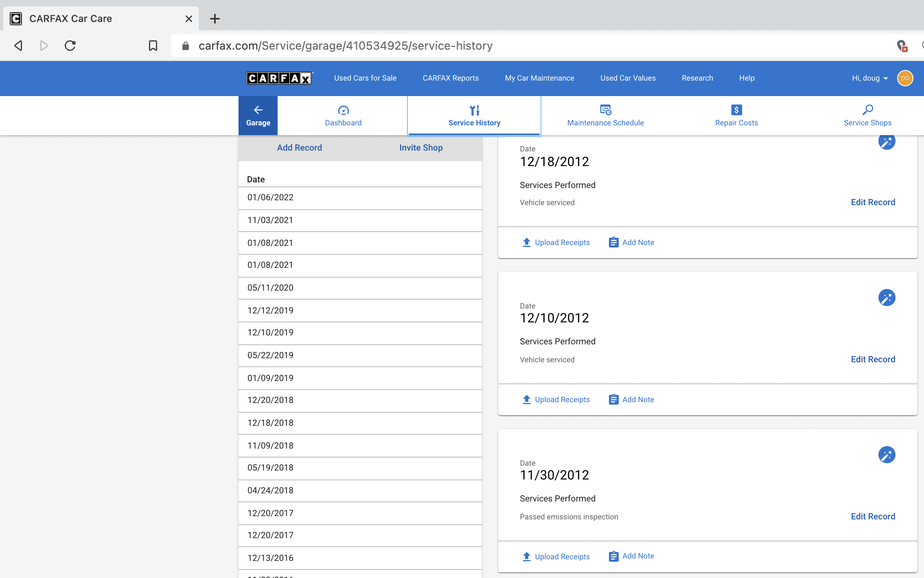Viewport: 924px width, 578px height.
Task: Close the CARFAX Car Care tab
Action: pos(188,19)
